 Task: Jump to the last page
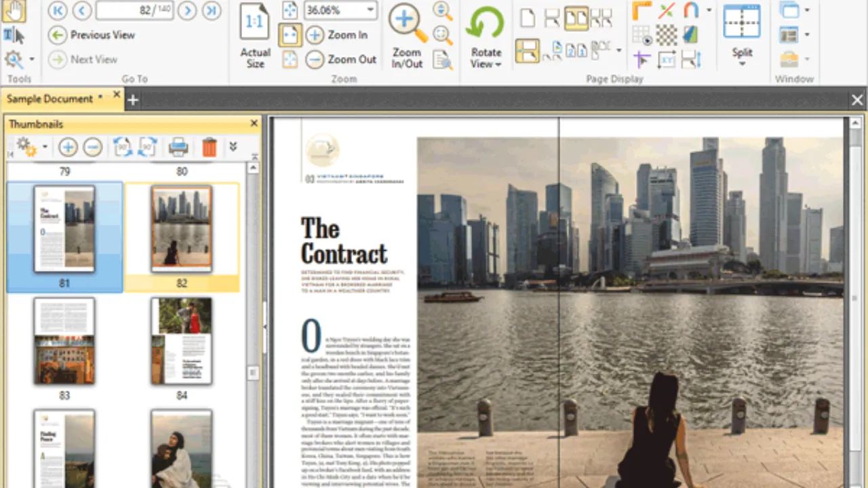coord(212,10)
